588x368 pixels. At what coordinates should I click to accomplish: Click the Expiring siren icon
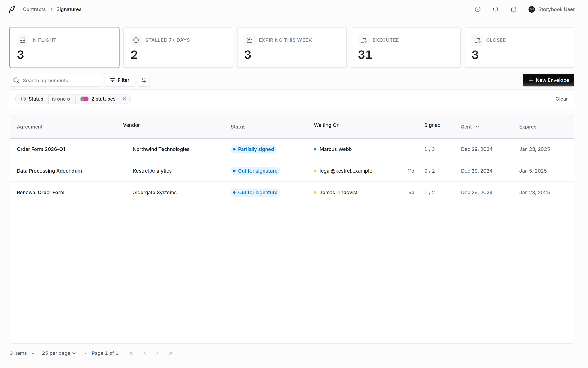(x=250, y=40)
